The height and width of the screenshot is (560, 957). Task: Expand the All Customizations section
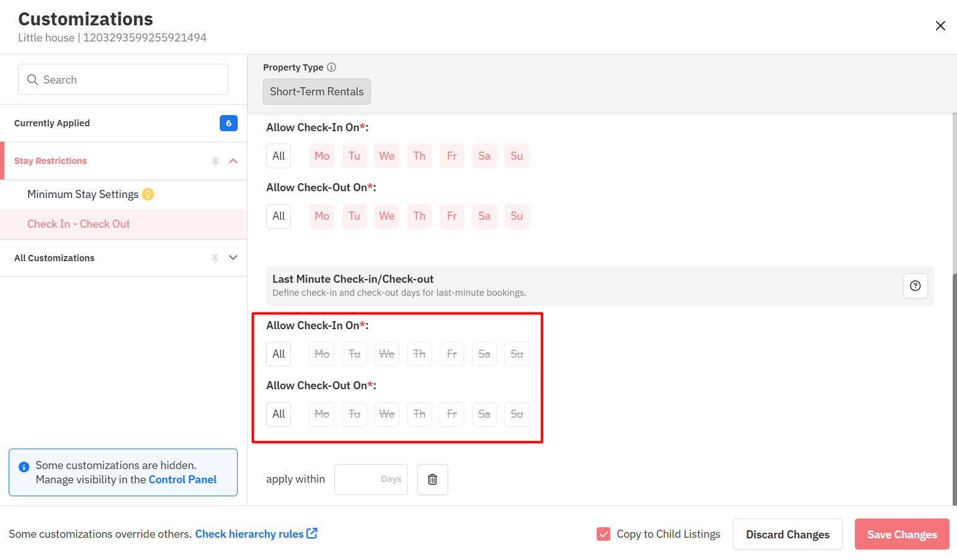click(x=233, y=257)
